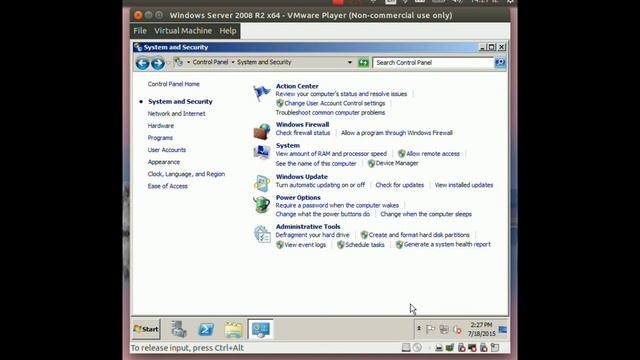Open the Hardware category
Screen dimensions: 640x360
pyautogui.click(x=161, y=126)
